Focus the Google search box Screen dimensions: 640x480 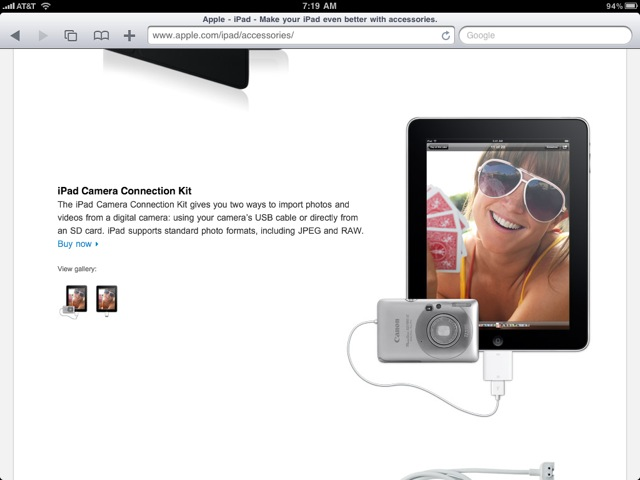tap(545, 36)
